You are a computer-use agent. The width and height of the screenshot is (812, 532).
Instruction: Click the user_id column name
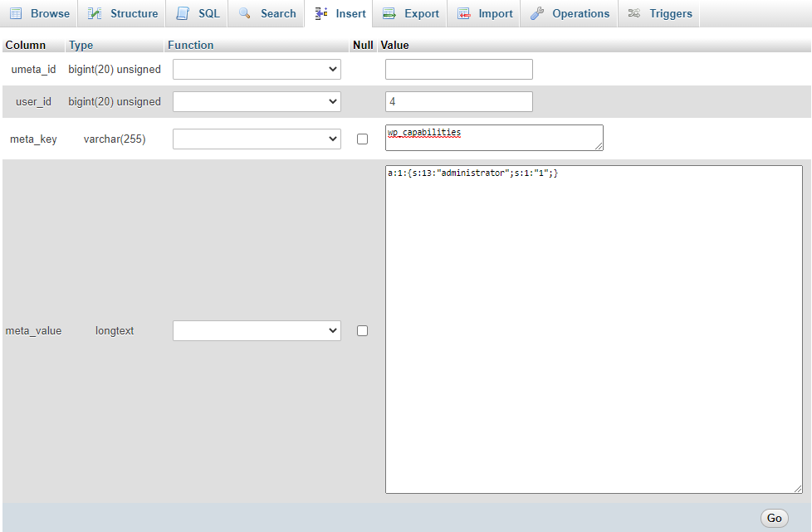click(34, 101)
